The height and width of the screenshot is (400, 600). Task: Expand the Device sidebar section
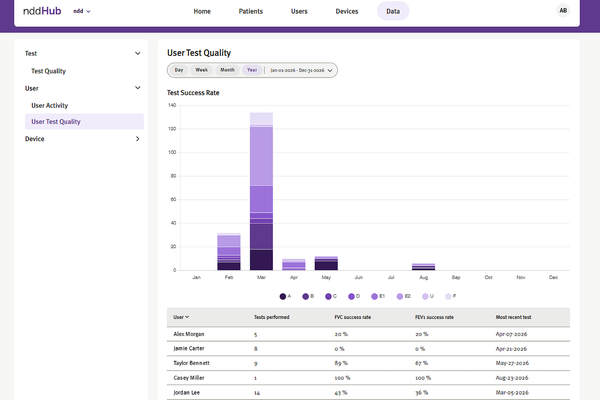(137, 139)
